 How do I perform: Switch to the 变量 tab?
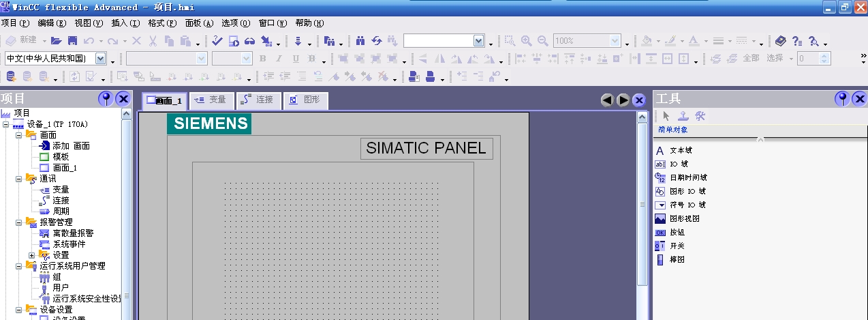pos(211,100)
